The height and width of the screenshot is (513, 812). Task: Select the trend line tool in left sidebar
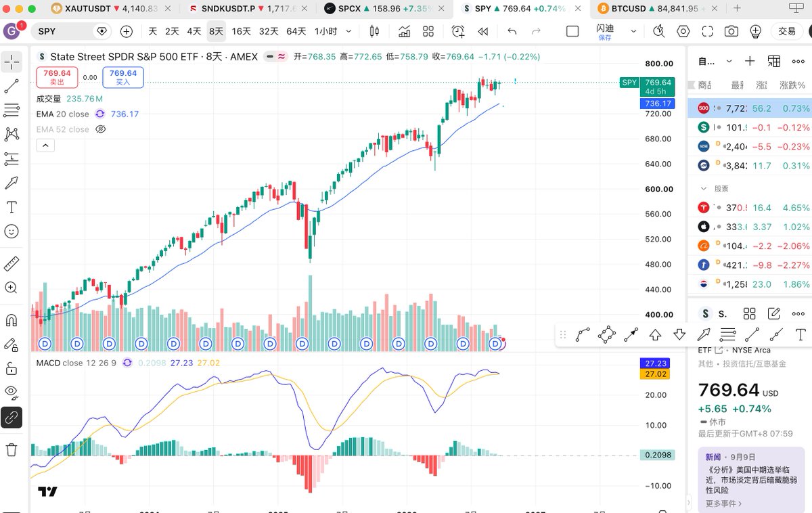click(12, 86)
